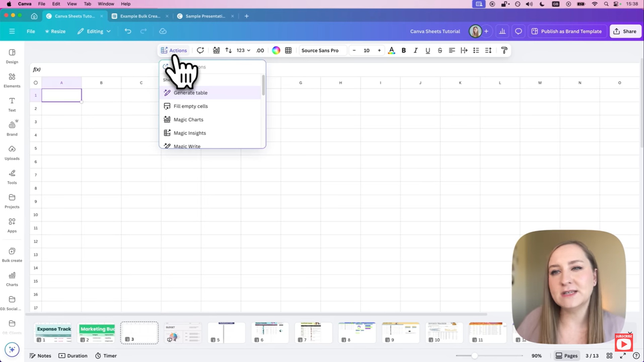Open the Uploads panel

(x=12, y=153)
